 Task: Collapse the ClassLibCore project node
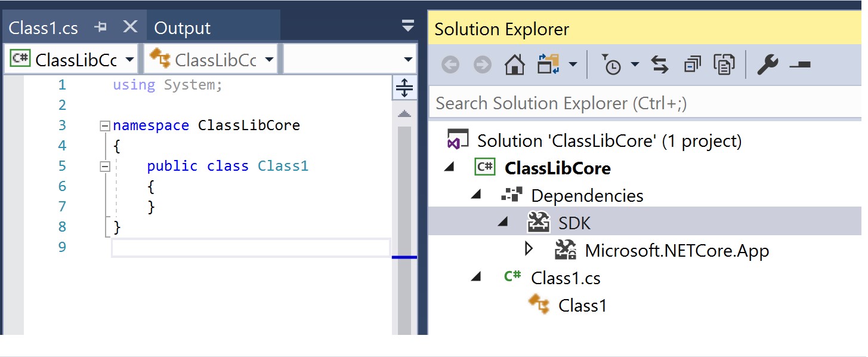pyautogui.click(x=449, y=168)
